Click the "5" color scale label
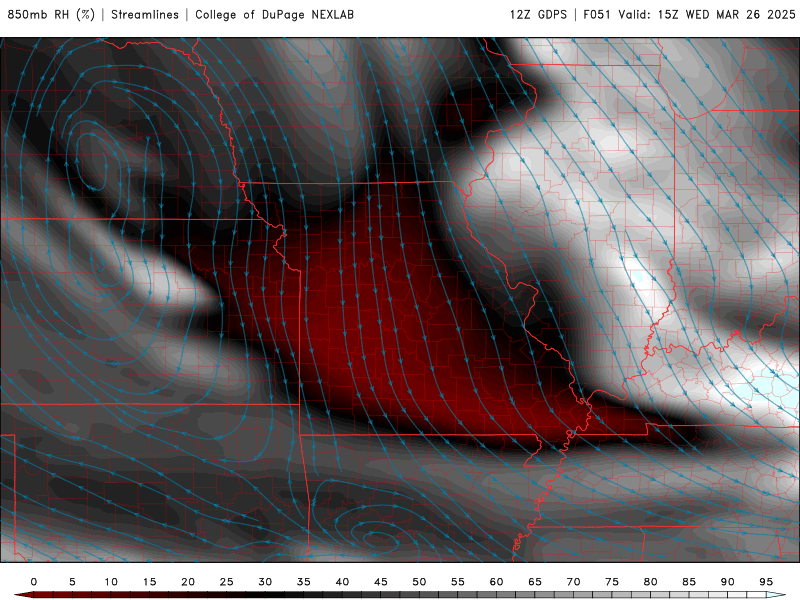 (x=72, y=582)
